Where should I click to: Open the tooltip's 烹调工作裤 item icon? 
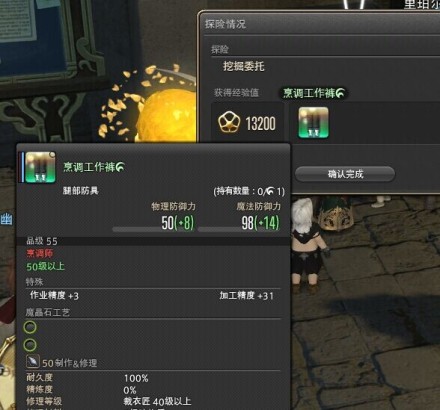click(x=40, y=167)
